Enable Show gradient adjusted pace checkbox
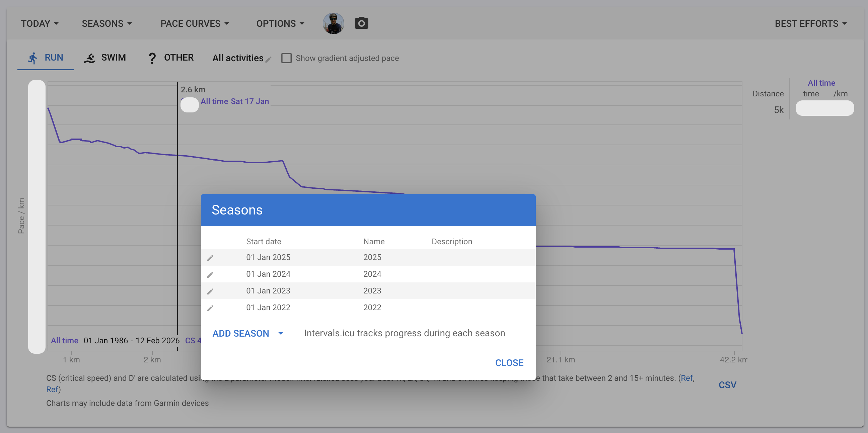This screenshot has width=868, height=433. (286, 58)
